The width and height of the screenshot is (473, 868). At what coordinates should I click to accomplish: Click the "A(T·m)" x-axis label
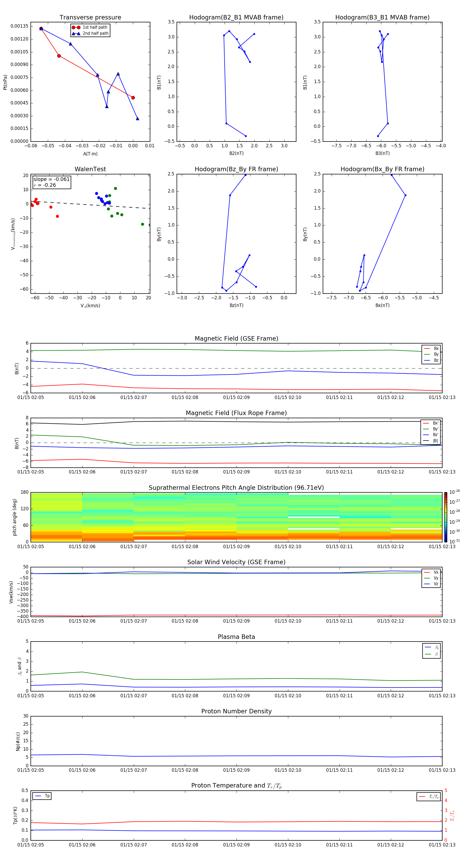(x=90, y=154)
